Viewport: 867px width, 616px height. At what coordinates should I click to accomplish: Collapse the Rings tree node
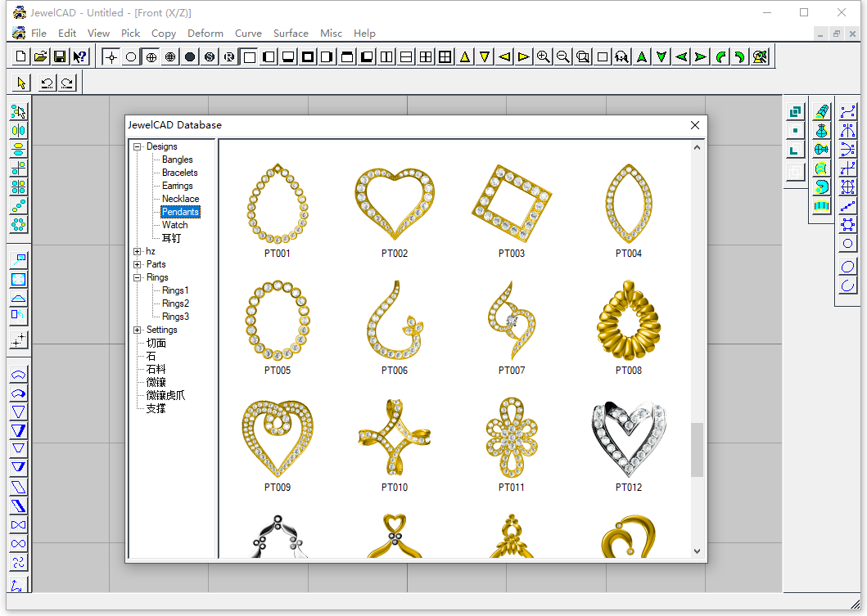[x=137, y=278]
